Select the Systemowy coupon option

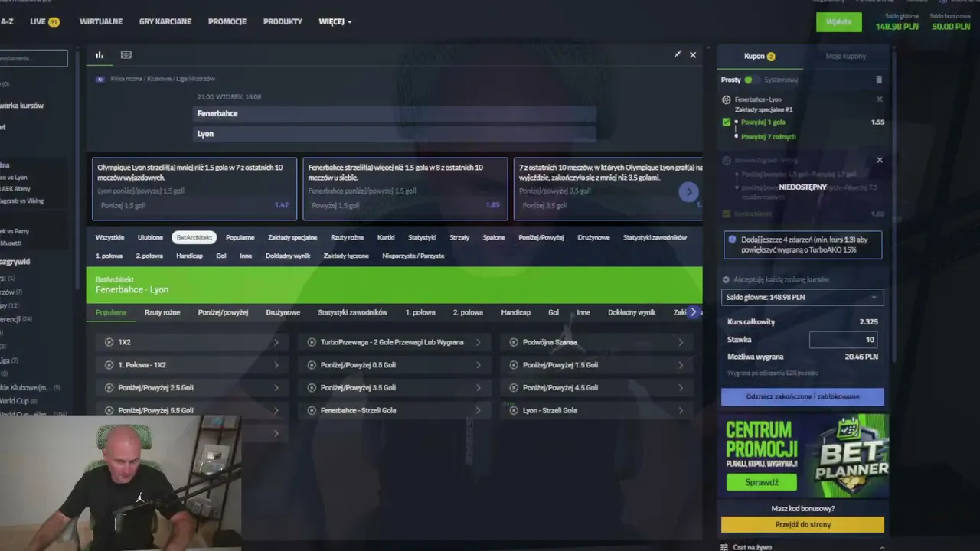[x=781, y=80]
